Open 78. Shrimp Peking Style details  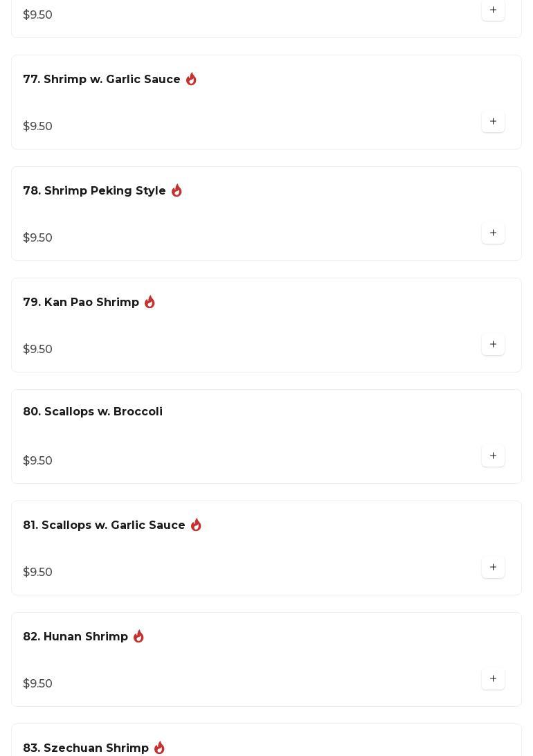coord(94,191)
